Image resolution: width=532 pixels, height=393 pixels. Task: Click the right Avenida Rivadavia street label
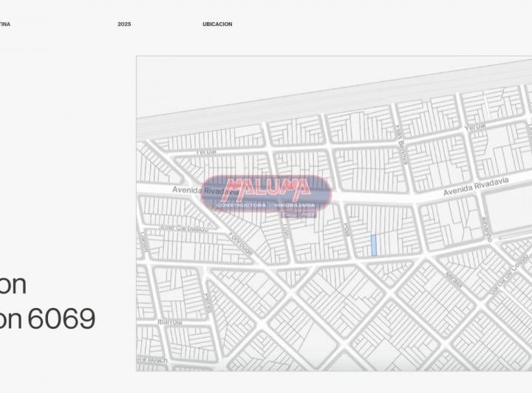[x=476, y=186]
